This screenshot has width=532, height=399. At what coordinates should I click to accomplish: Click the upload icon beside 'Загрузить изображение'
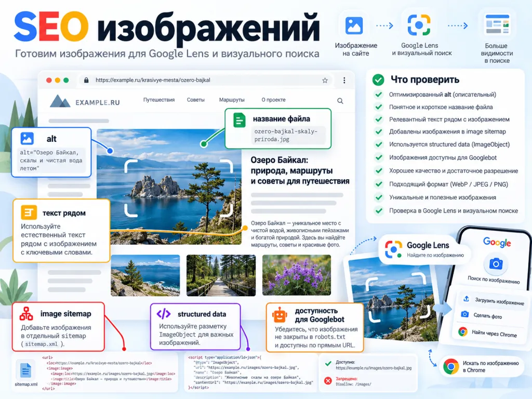tap(466, 299)
